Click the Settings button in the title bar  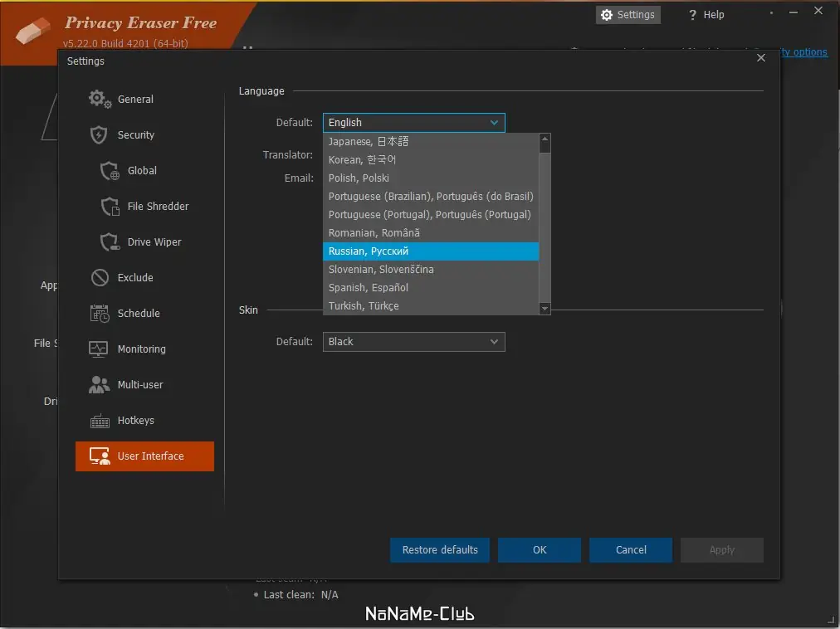pos(628,14)
